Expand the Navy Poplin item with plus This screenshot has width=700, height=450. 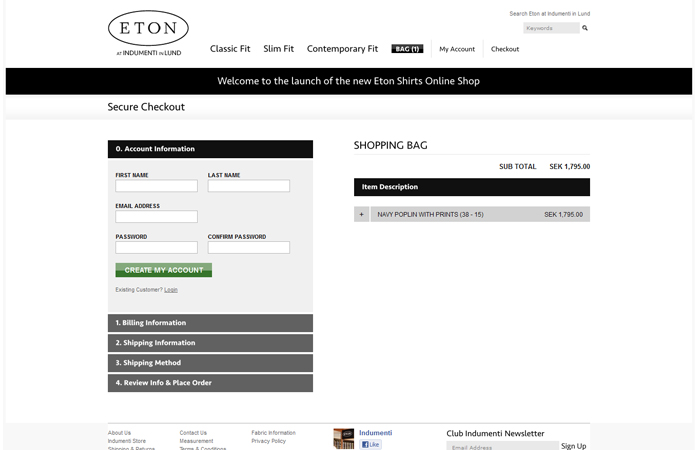click(362, 214)
